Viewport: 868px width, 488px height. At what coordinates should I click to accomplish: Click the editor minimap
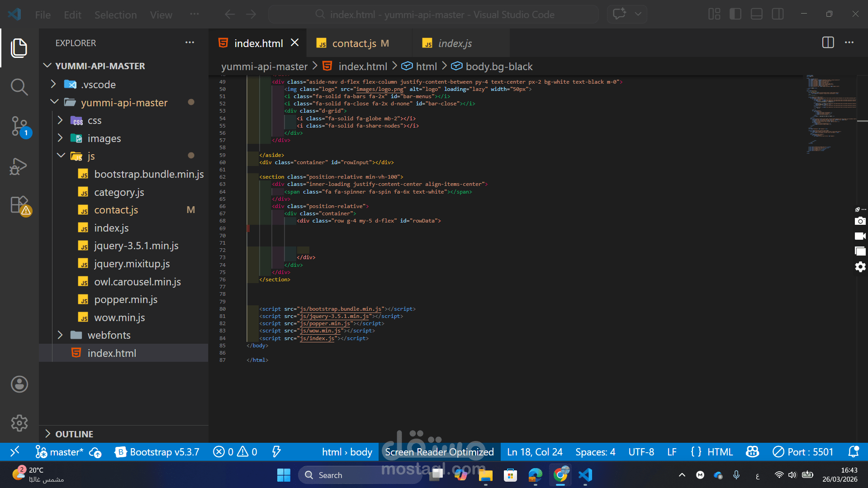point(831,114)
